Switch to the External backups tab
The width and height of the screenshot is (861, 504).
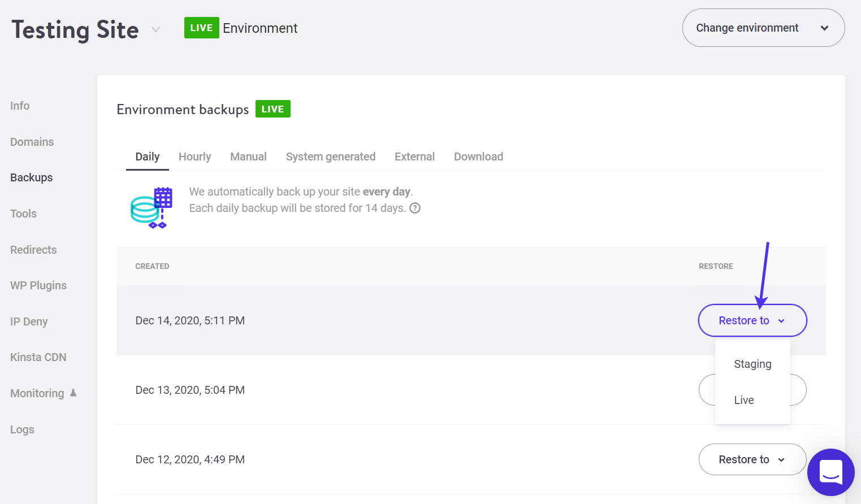[414, 157]
